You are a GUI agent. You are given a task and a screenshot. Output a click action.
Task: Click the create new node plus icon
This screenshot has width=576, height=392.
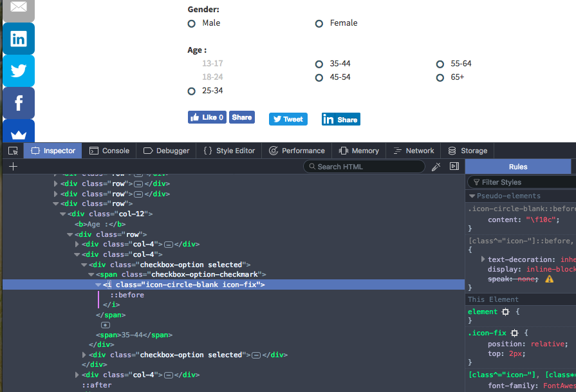[x=13, y=167]
